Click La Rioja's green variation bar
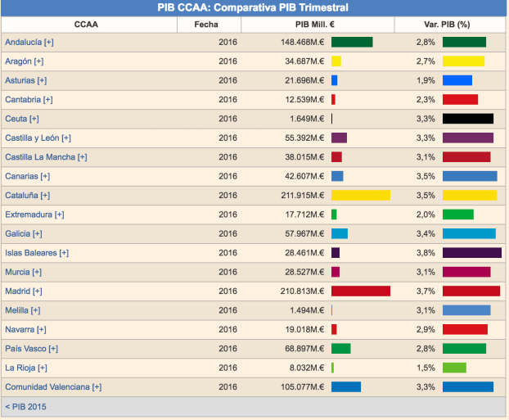The height and width of the screenshot is (420, 509). click(454, 368)
